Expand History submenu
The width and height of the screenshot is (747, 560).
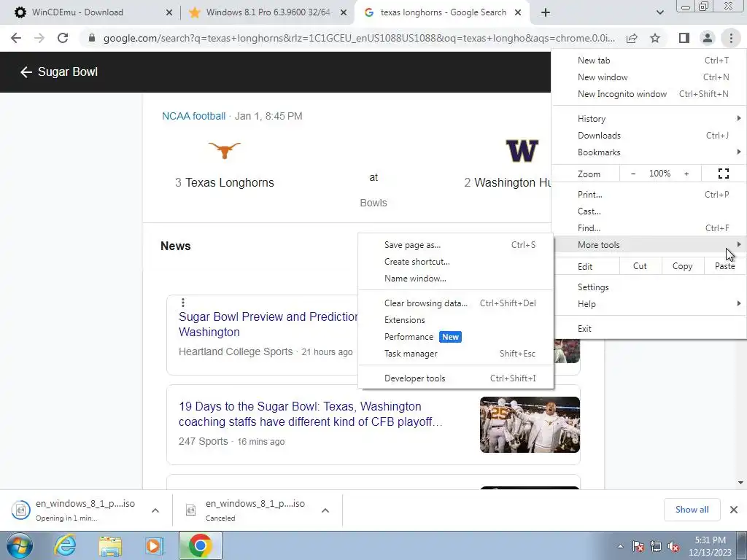point(649,119)
